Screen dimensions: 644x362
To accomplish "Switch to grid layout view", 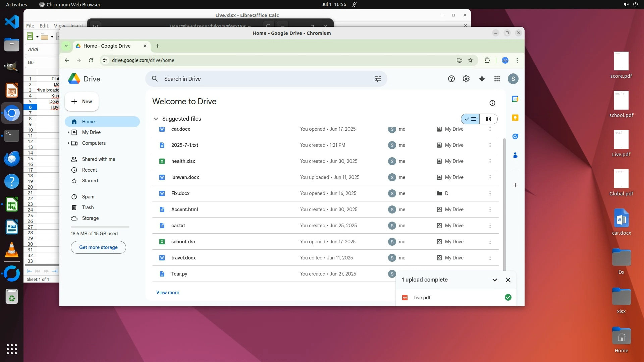I will 488,119.
